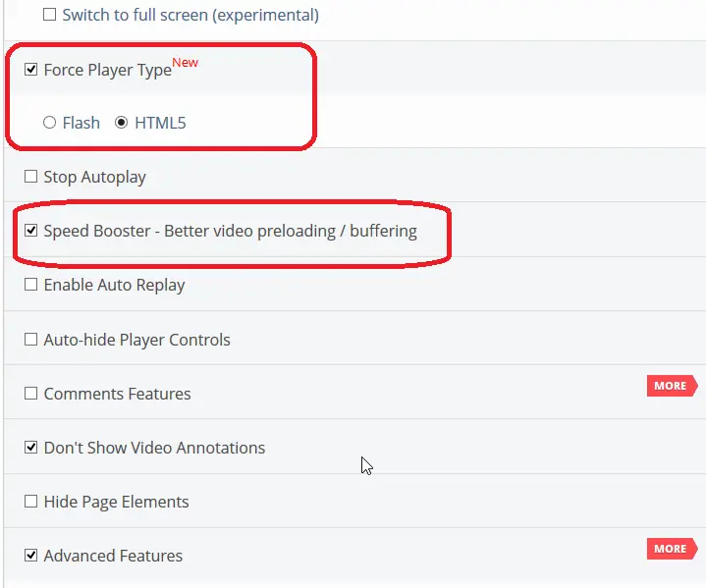Click the Stop Autoplay label text
The height and width of the screenshot is (588, 706).
pyautogui.click(x=94, y=178)
